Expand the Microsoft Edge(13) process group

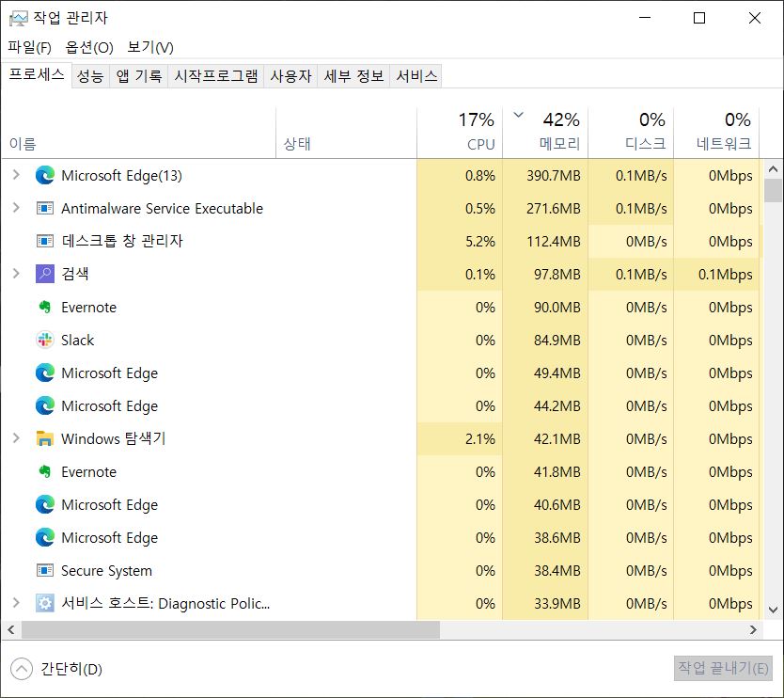point(15,175)
